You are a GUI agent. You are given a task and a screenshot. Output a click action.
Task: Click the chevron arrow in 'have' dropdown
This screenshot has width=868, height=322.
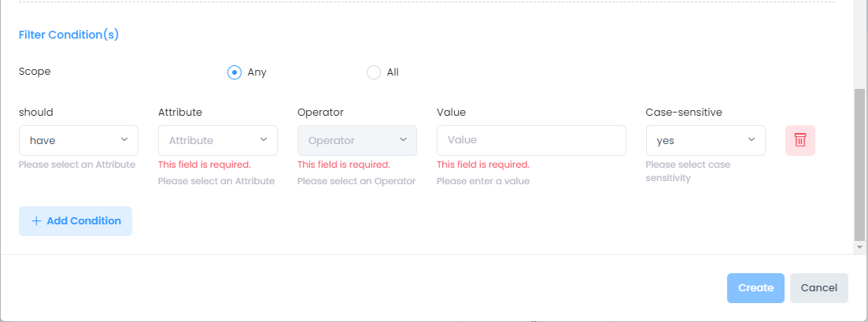pos(124,139)
